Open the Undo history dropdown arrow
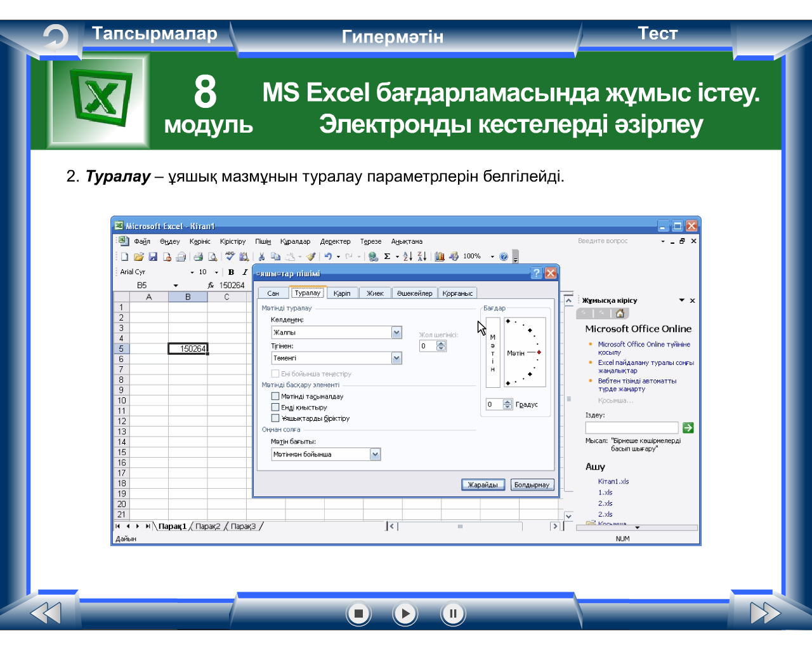812x650 pixels. [338, 256]
